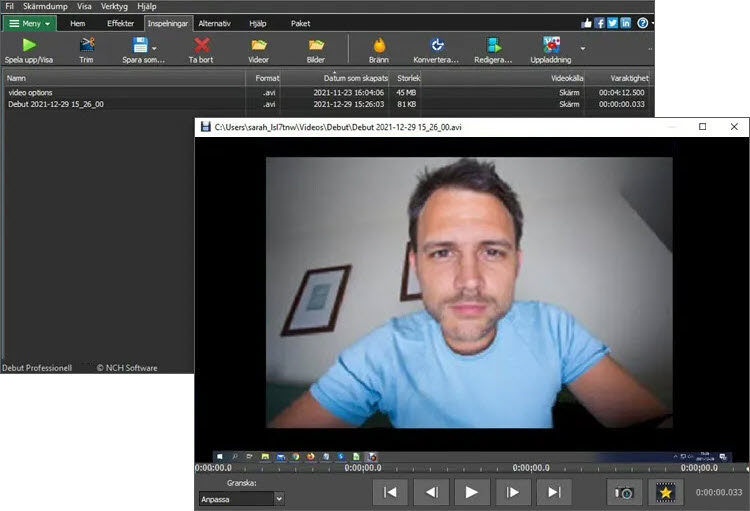Select the Trim tool icon
Image resolution: width=750 pixels, height=511 pixels.
tap(87, 45)
